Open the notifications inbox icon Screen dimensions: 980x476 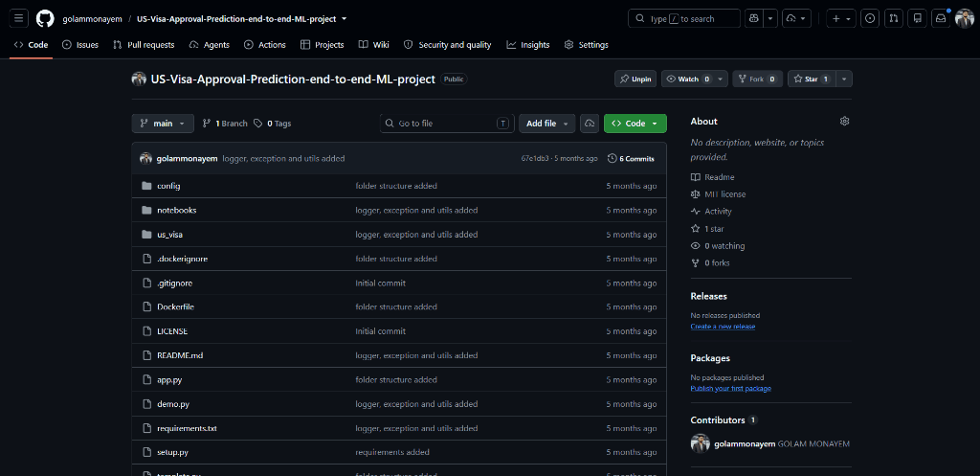pyautogui.click(x=941, y=19)
